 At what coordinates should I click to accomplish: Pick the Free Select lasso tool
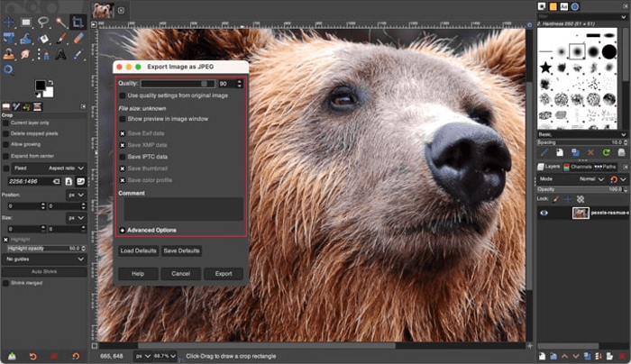(42, 22)
